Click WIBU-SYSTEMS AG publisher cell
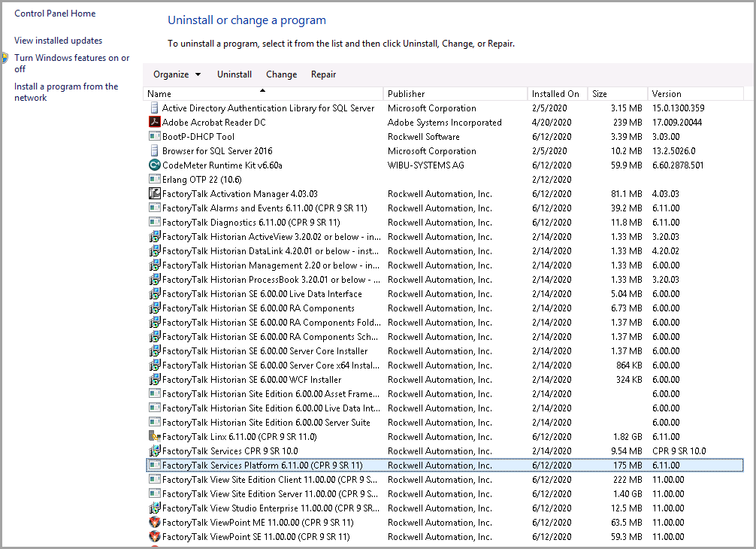Viewport: 756px width, 549px height. click(x=426, y=165)
